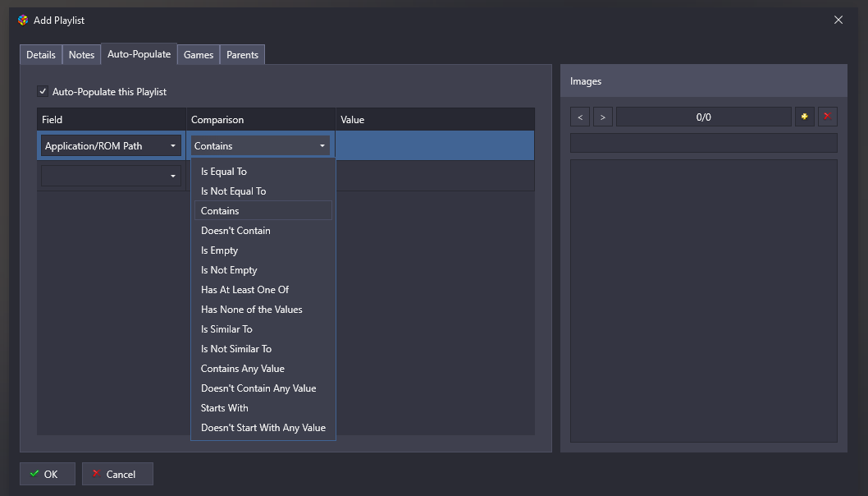Screen dimensions: 868x496
Task: Collapse the Contains comparison dropdown
Action: point(260,146)
